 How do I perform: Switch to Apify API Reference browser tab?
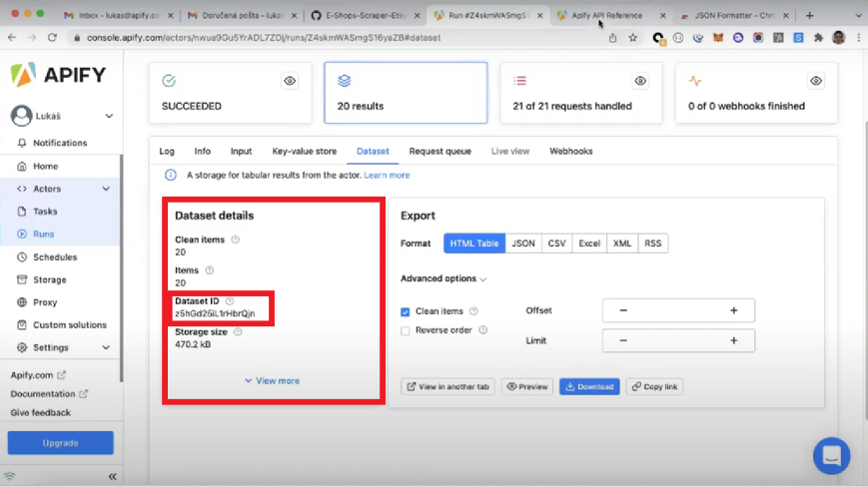[x=606, y=16]
